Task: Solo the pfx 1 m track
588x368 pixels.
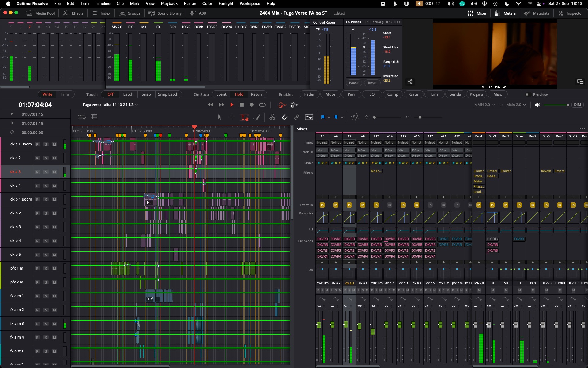Action: (46, 268)
